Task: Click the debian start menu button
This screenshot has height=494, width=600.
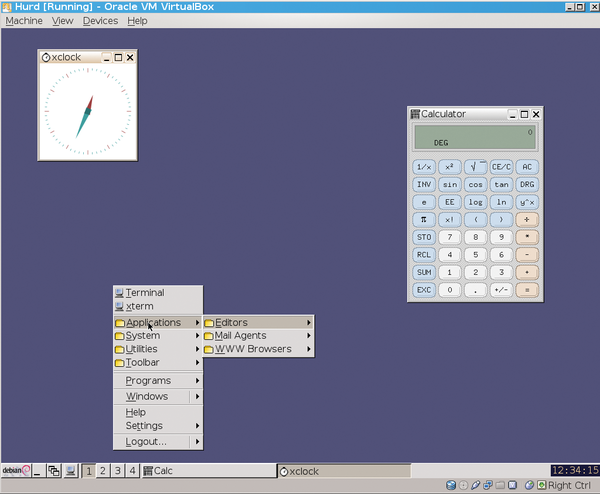Action: [x=16, y=470]
